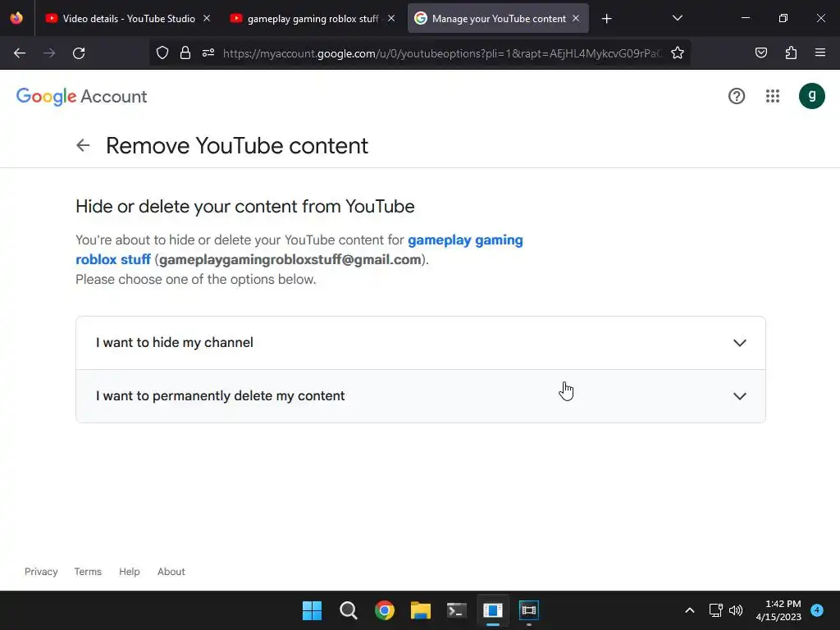Close the Video details YouTube Studio tab
This screenshot has height=630, width=840.
207,18
